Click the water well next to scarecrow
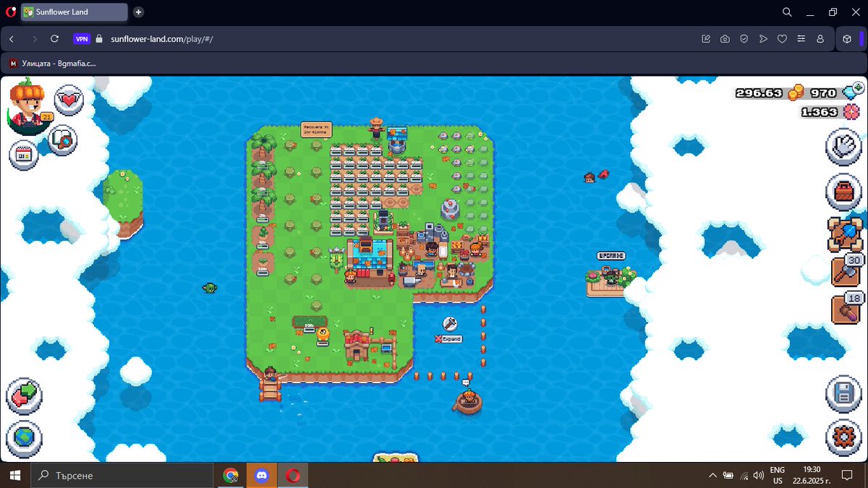868x488 pixels. tap(396, 140)
